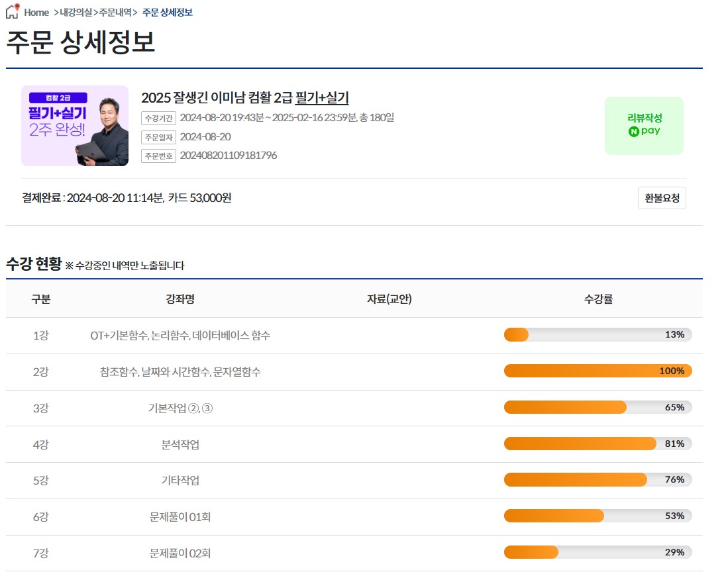The image size is (728, 572).
Task: Open the 분석작업 lecture row
Action: click(180, 444)
